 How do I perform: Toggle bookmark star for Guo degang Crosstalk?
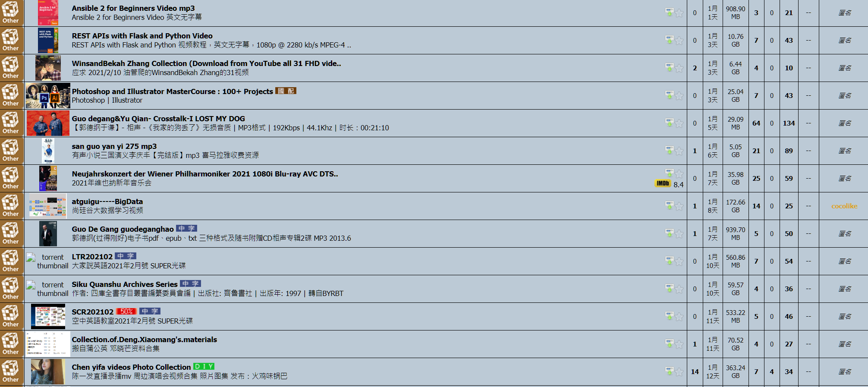tap(679, 123)
